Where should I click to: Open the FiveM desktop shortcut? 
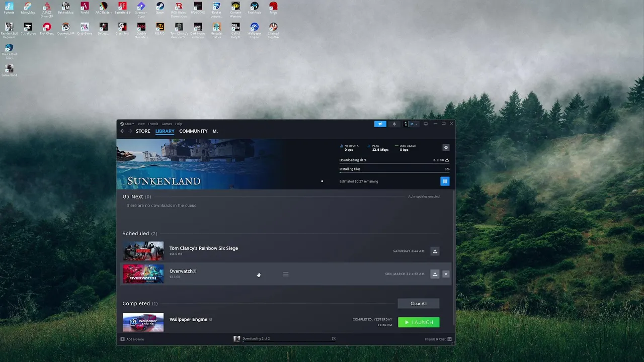[x=85, y=9]
